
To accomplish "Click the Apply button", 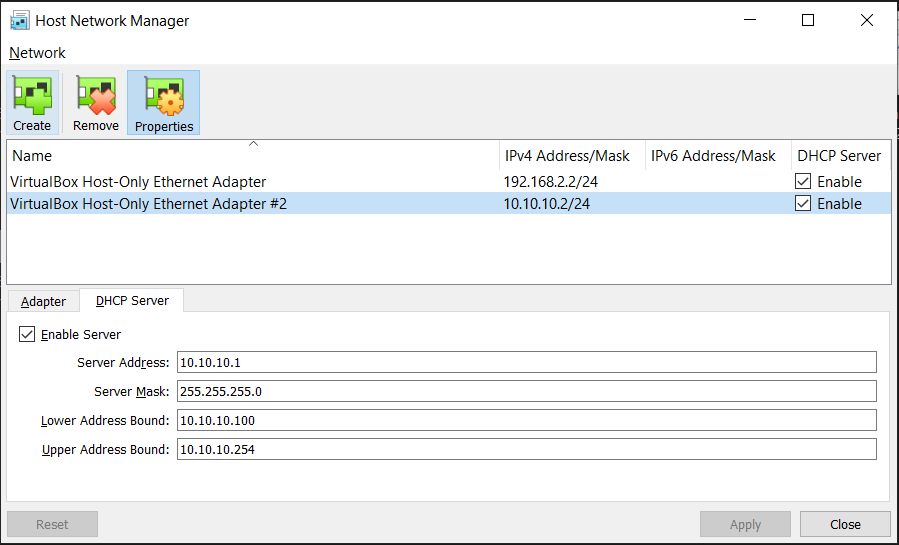I will click(745, 524).
